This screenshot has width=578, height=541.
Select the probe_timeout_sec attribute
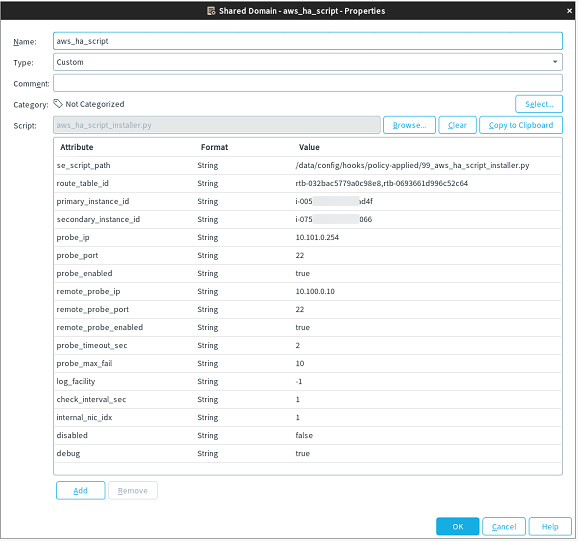[308, 346]
